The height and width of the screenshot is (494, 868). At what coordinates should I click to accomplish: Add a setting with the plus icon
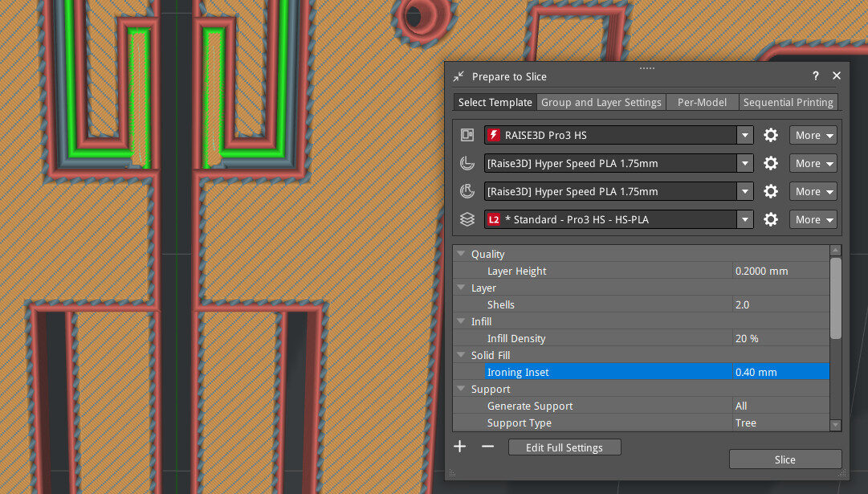pyautogui.click(x=459, y=447)
